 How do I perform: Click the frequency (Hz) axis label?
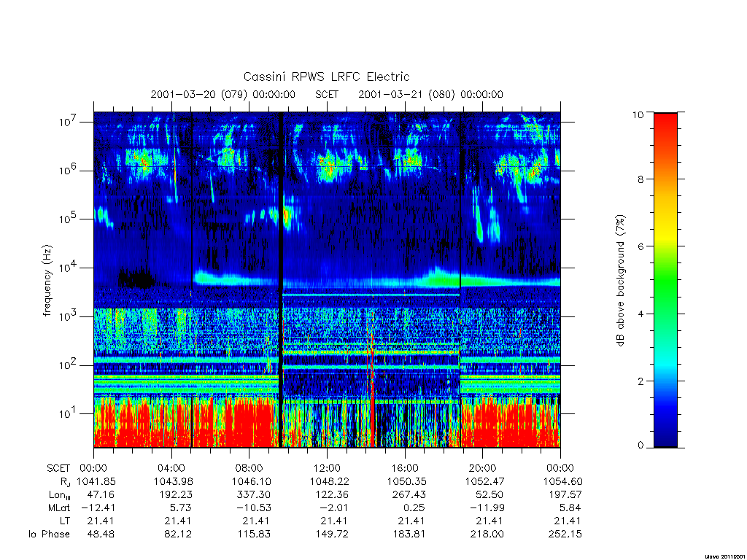(x=47, y=280)
